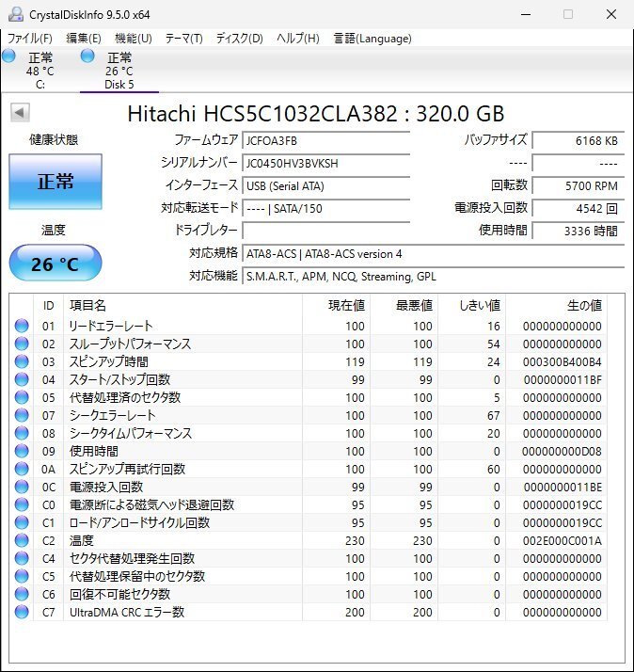
Task: Click status orb for attribute 02 スループットパフォーマンス
Action: coord(22,344)
